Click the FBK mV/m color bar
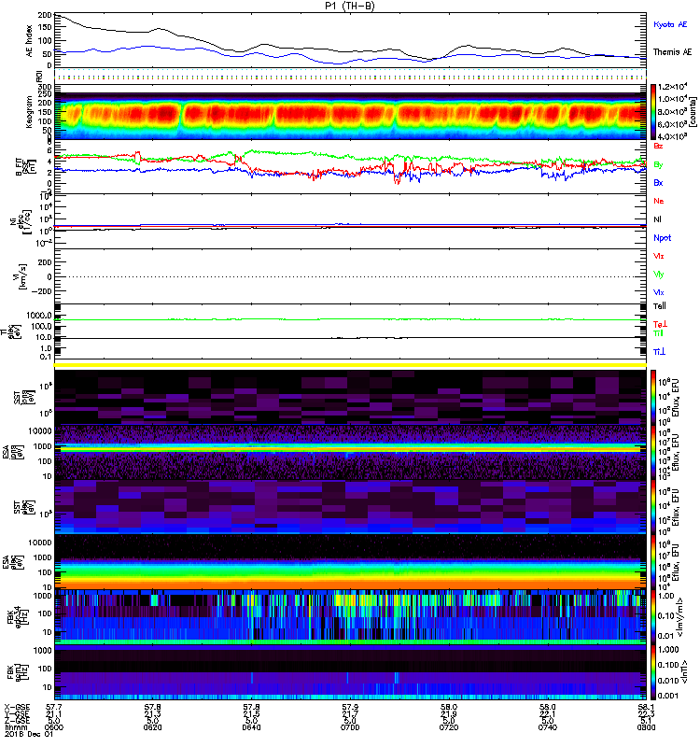Image resolution: width=700 pixels, height=747 pixels. [653, 616]
